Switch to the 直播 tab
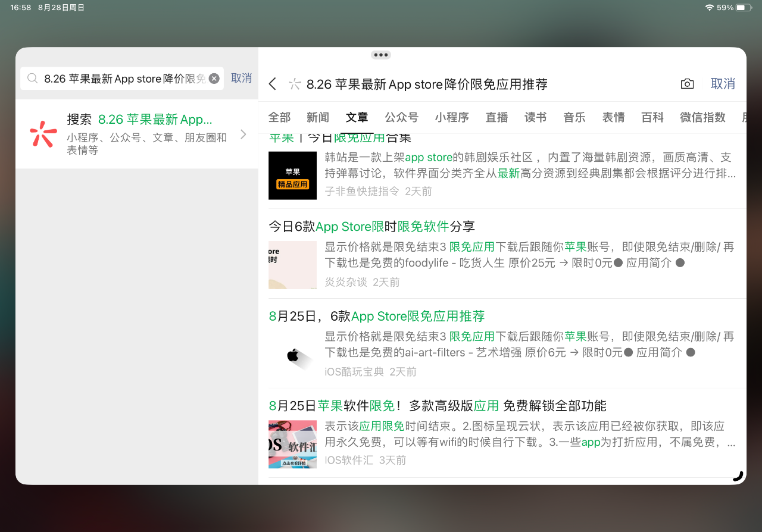This screenshot has width=762, height=532. [496, 117]
